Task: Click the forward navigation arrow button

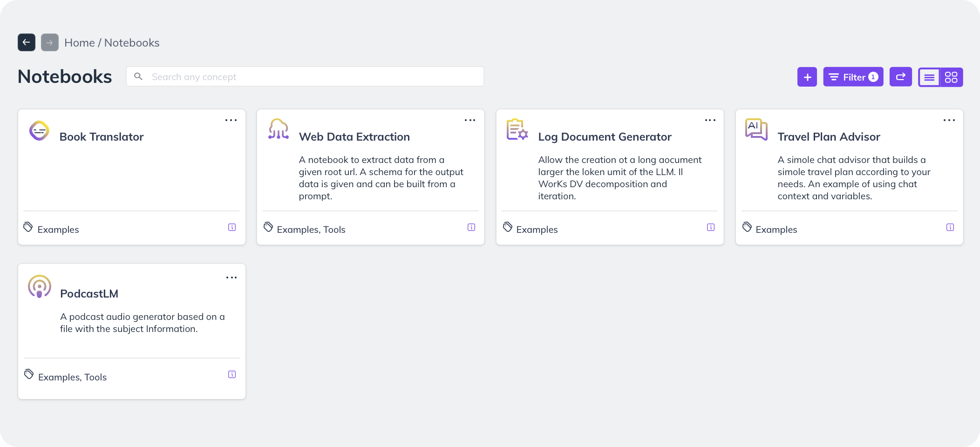Action: 50,42
